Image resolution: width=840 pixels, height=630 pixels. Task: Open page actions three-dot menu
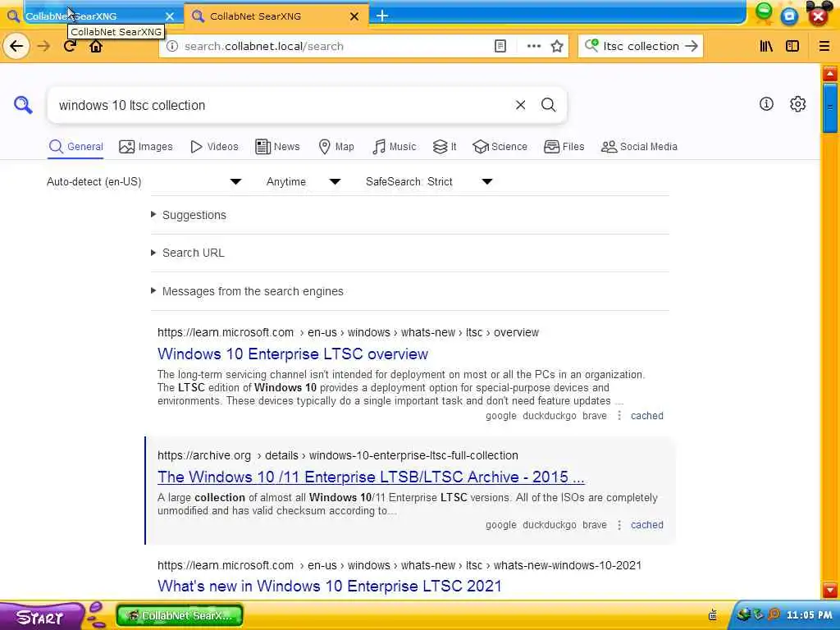(x=533, y=46)
